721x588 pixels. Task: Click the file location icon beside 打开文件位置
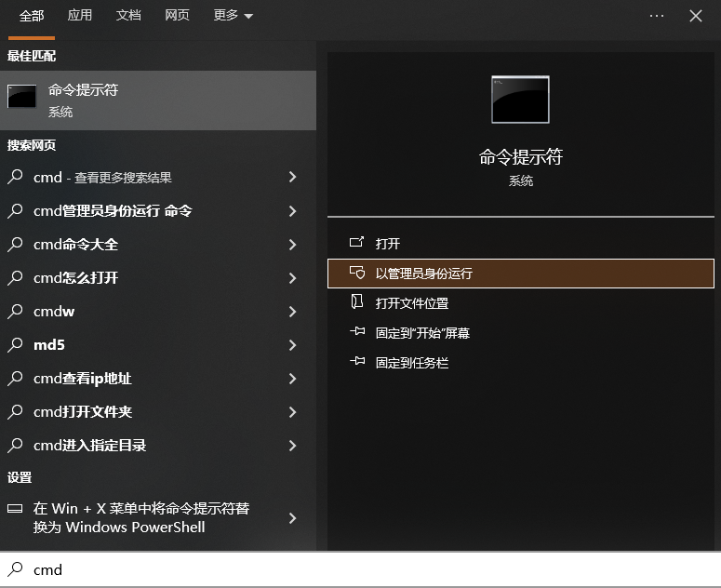pyautogui.click(x=357, y=301)
